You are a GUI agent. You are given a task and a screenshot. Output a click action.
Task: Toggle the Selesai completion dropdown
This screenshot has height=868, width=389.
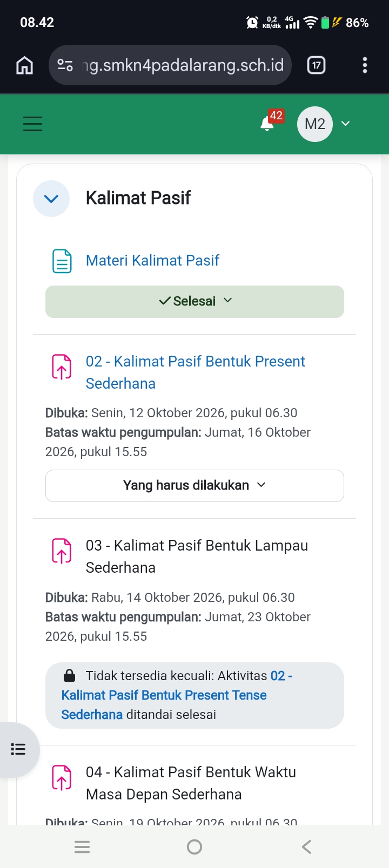pos(194,302)
